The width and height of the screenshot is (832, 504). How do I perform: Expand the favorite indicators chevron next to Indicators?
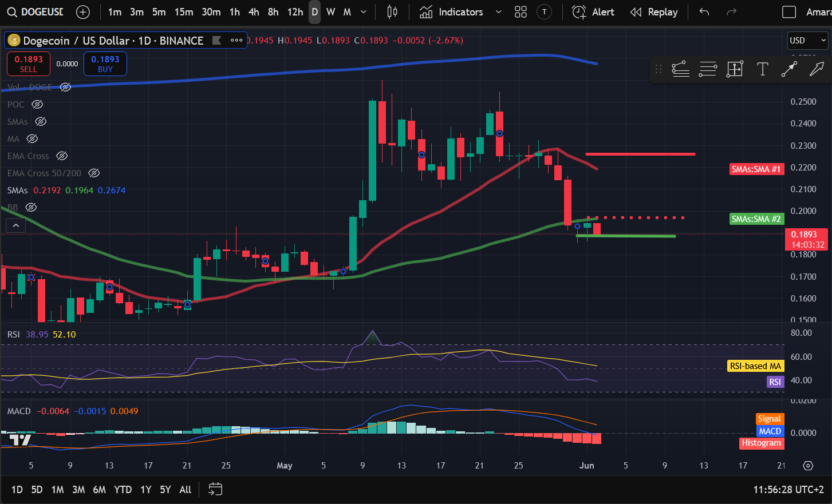498,12
